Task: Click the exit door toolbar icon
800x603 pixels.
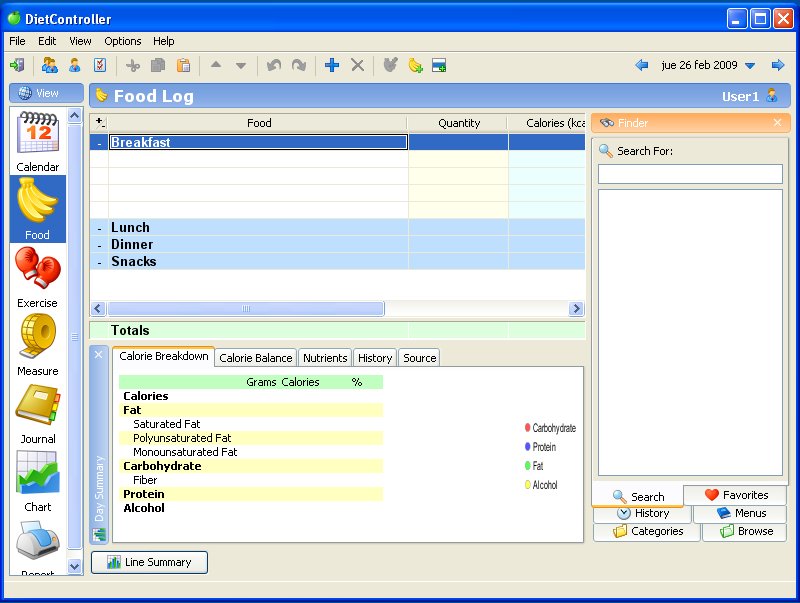Action: click(x=17, y=65)
